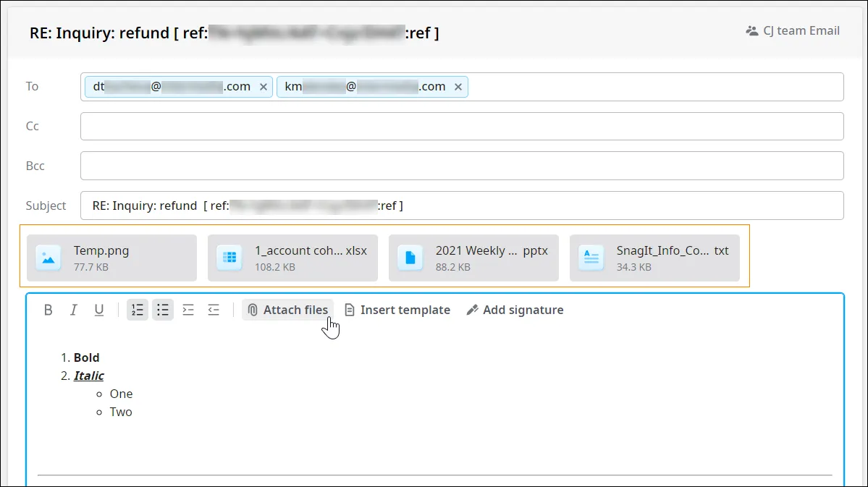Click the CJ team Email label
Image resolution: width=868 pixels, height=487 pixels.
[x=801, y=31]
